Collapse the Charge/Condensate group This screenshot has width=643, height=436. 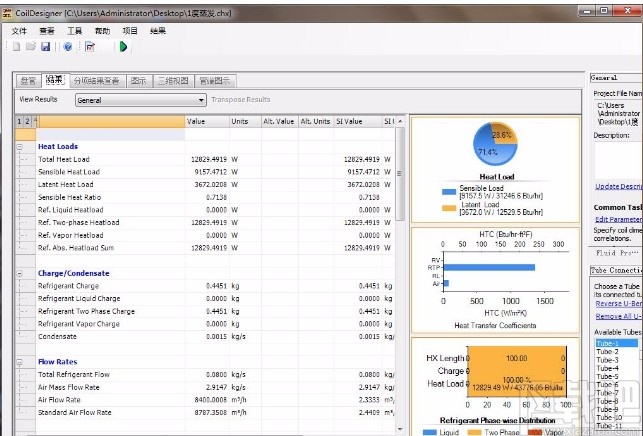19,274
